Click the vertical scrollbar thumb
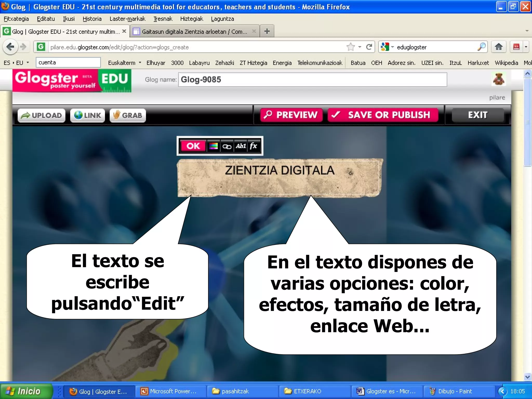Image resolution: width=532 pixels, height=399 pixels. pyautogui.click(x=527, y=122)
